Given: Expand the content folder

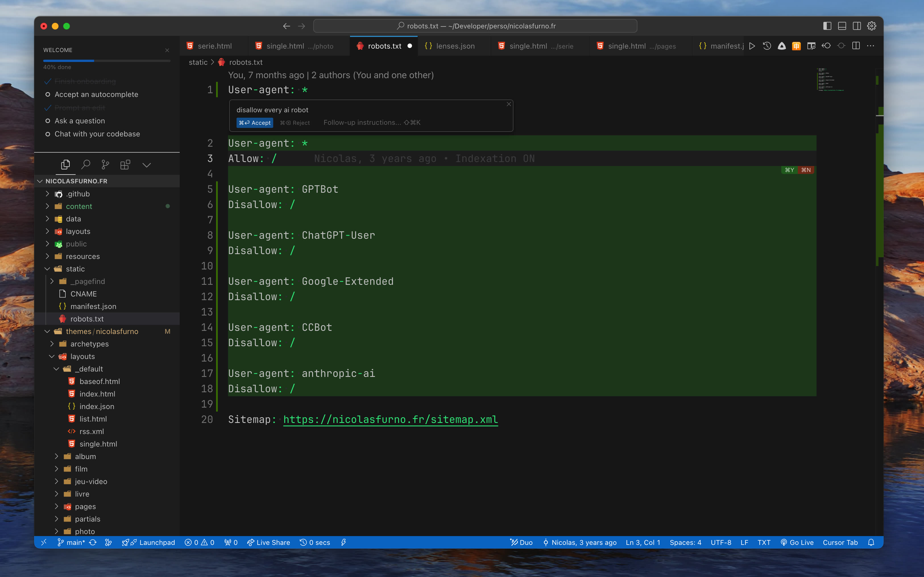Looking at the screenshot, I should [79, 206].
